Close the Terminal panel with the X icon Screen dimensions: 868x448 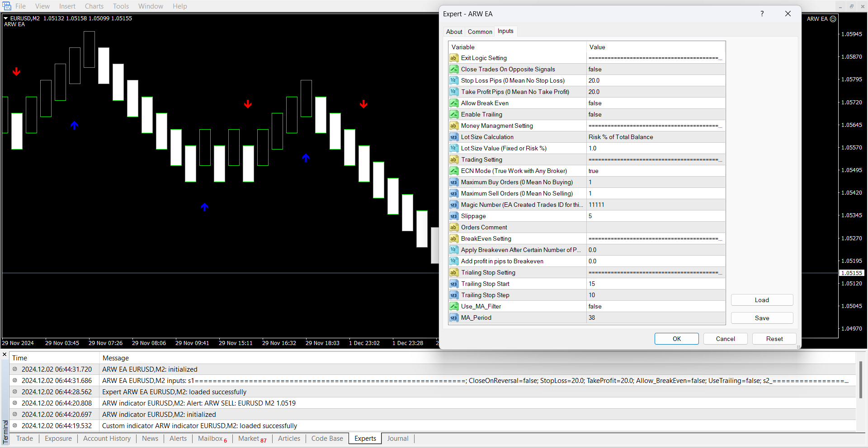[x=5, y=355]
